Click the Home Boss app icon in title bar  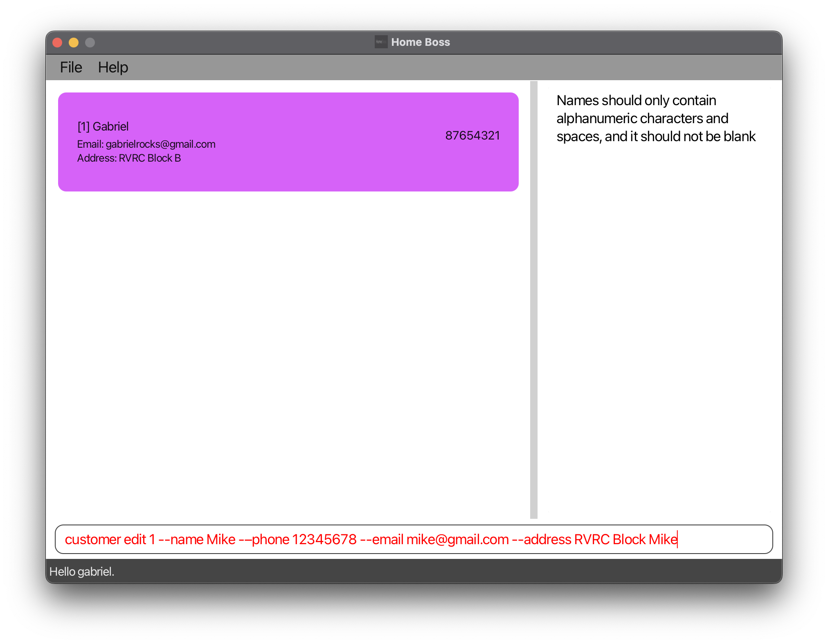pos(380,42)
